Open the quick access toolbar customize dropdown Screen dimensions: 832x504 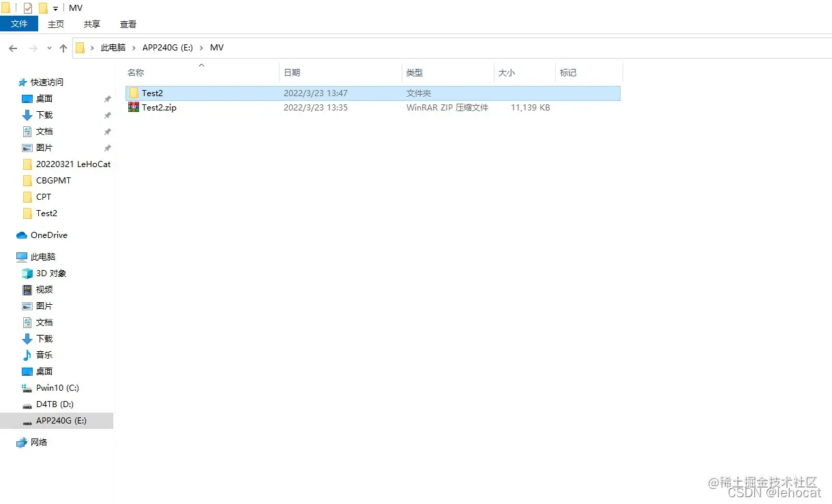tap(55, 9)
